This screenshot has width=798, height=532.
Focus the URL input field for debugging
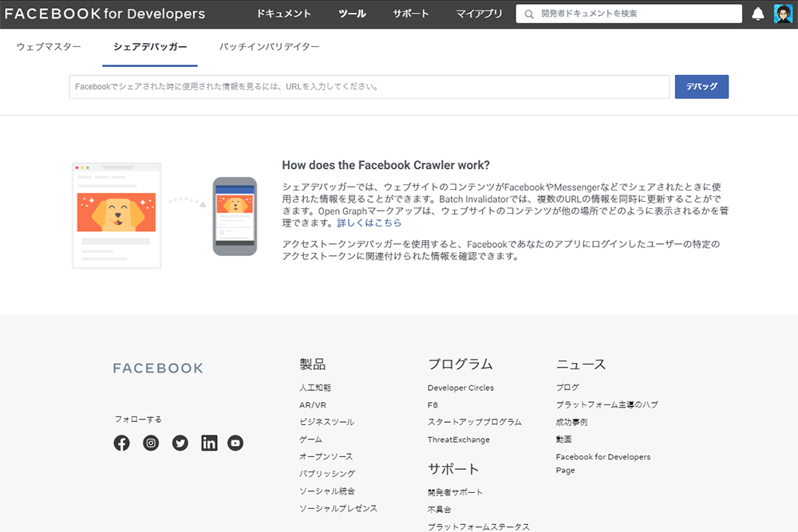click(369, 87)
